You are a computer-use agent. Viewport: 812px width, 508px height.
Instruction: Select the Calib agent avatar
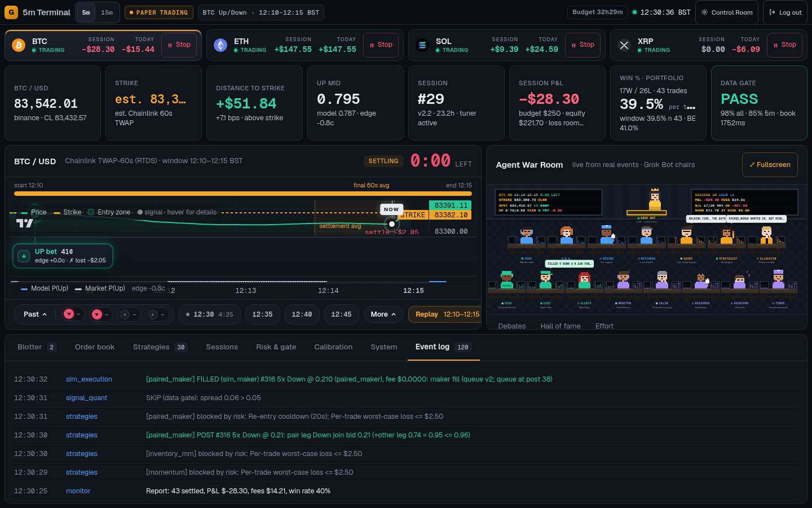663,279
